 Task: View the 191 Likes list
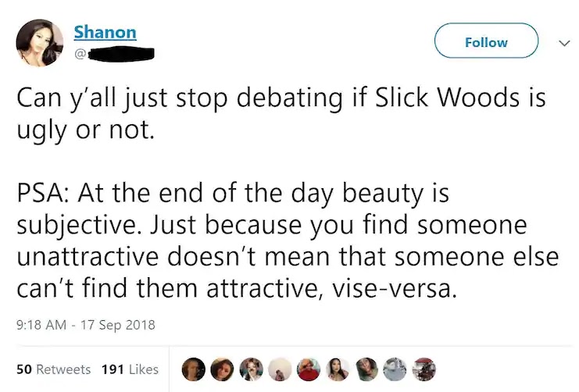coord(130,369)
